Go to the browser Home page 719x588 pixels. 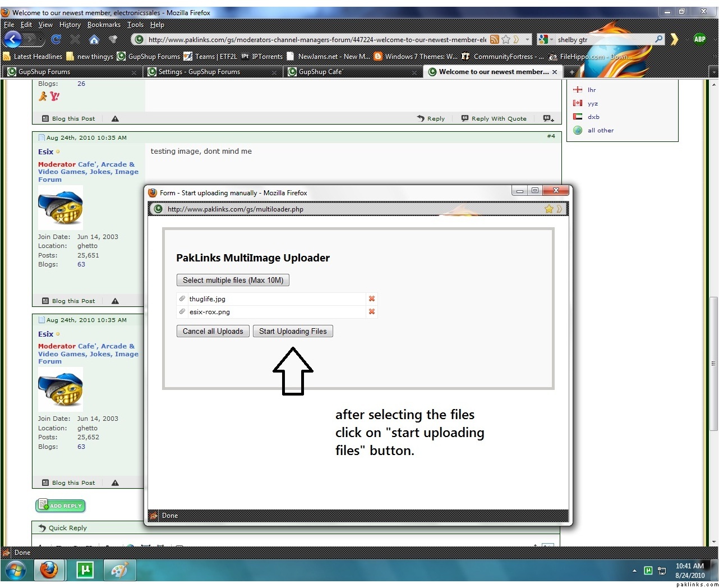[94, 39]
